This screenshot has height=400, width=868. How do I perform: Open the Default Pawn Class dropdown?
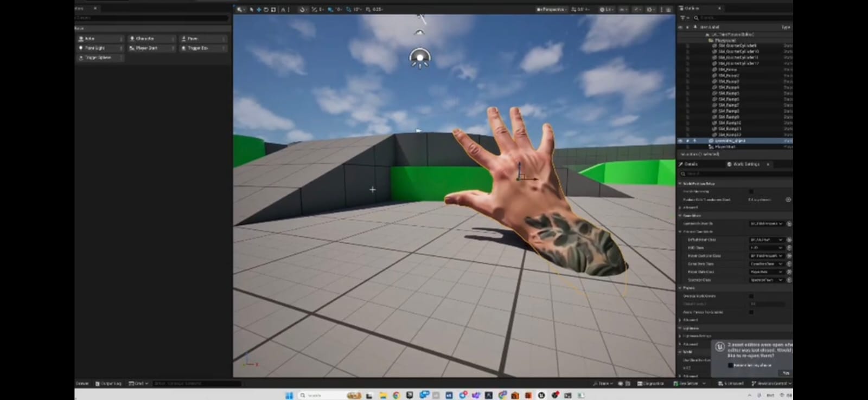767,240
